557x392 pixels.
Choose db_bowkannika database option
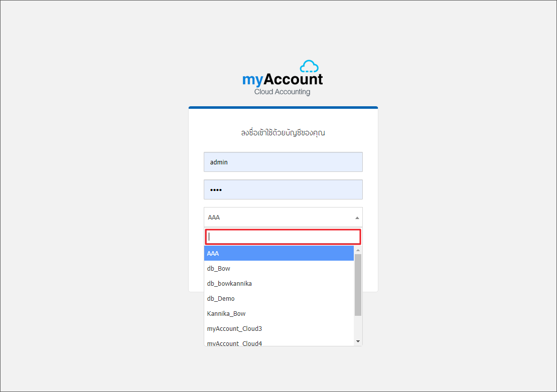(279, 283)
